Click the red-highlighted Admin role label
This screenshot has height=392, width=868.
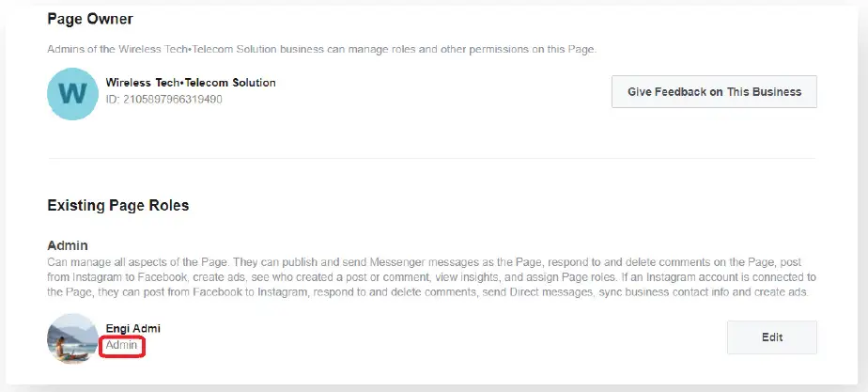[x=122, y=346]
